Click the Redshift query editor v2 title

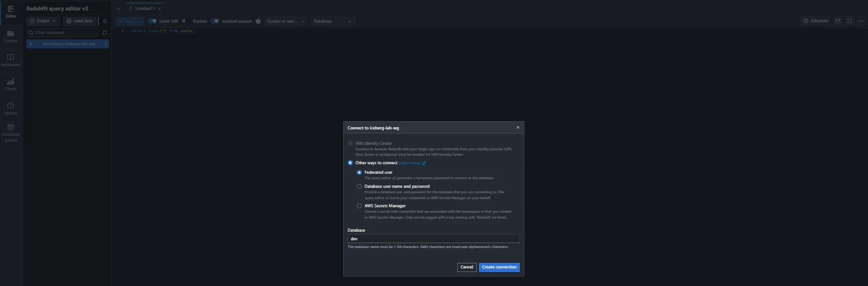tap(58, 9)
